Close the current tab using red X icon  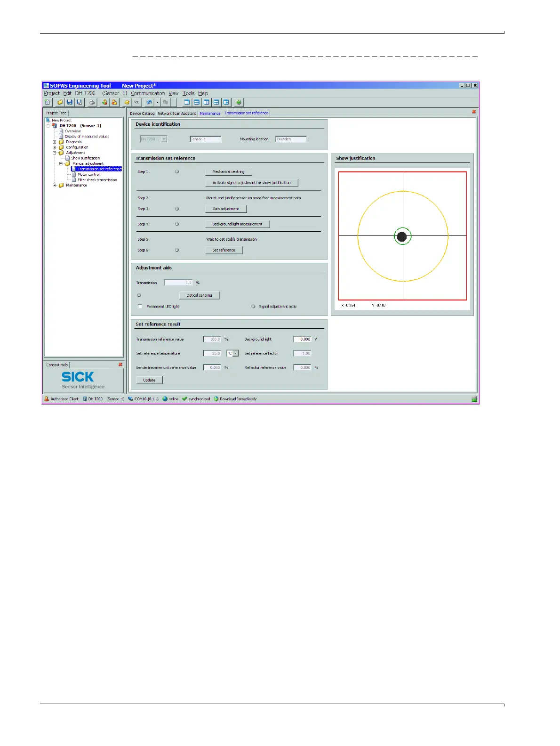coord(474,112)
